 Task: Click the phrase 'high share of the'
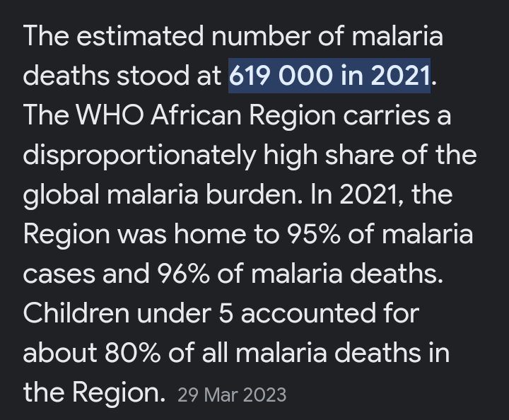click(370, 155)
